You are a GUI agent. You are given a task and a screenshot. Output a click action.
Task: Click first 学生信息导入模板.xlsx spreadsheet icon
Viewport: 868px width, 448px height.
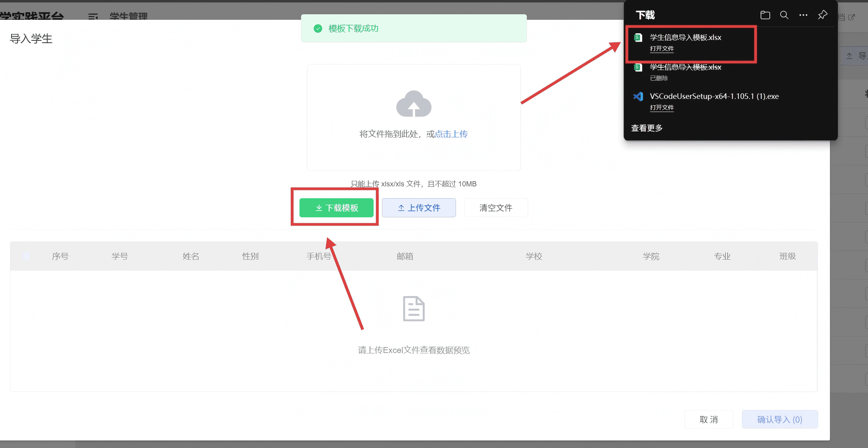[638, 38]
